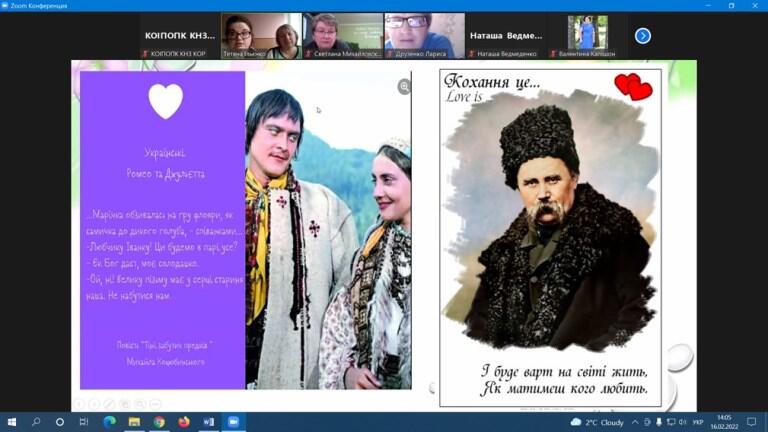
Task: Open the volume control in system tray
Action: (x=683, y=422)
